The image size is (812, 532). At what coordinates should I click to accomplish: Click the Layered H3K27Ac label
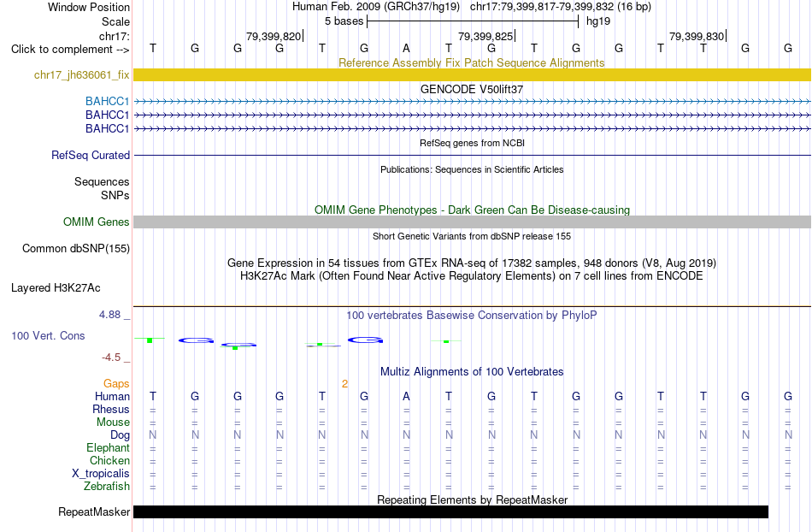click(x=56, y=287)
